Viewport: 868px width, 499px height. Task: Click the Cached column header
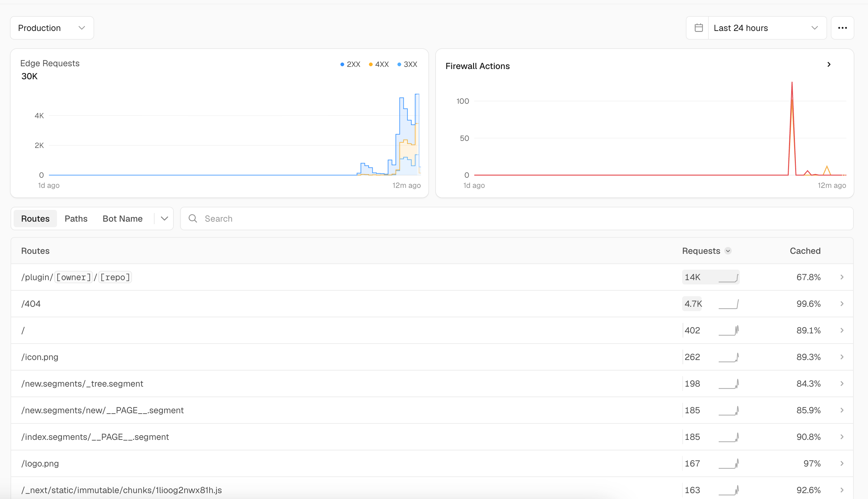click(805, 251)
